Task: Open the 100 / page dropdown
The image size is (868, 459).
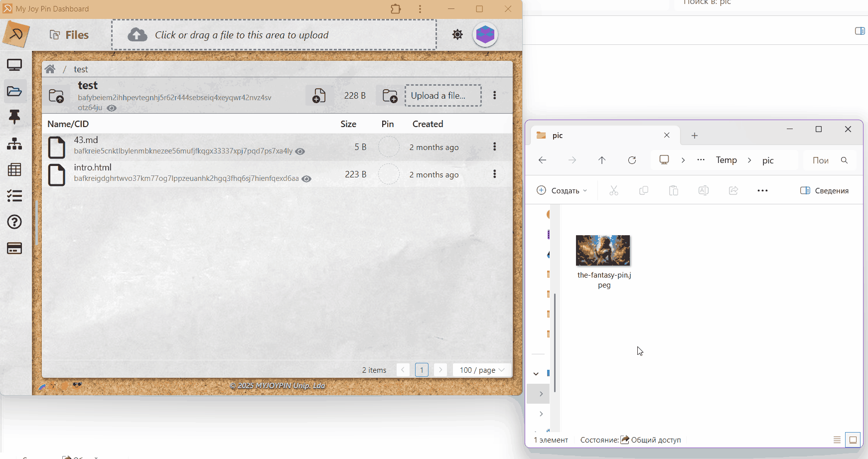Action: click(x=482, y=370)
